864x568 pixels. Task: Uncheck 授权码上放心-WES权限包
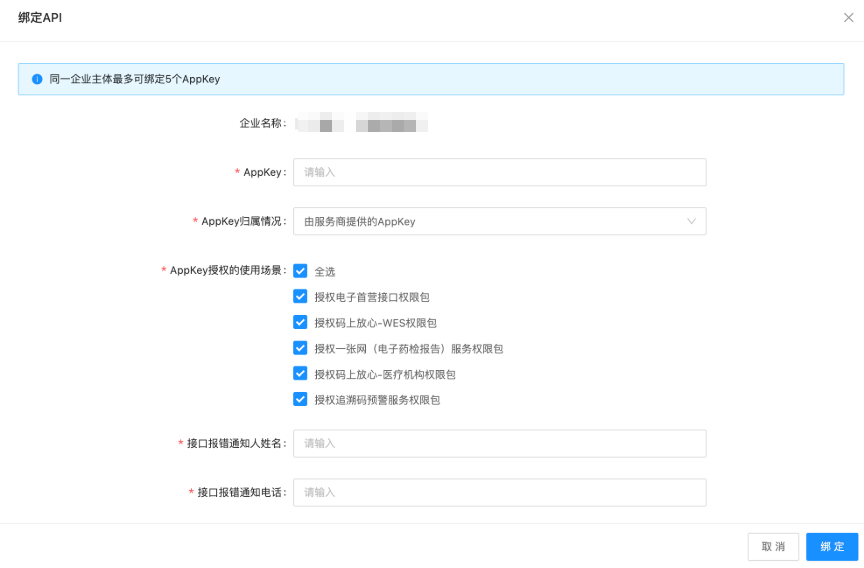coord(300,323)
